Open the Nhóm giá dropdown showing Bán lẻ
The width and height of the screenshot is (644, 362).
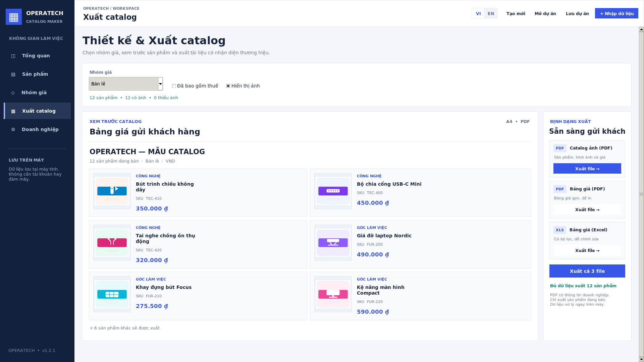click(x=126, y=84)
